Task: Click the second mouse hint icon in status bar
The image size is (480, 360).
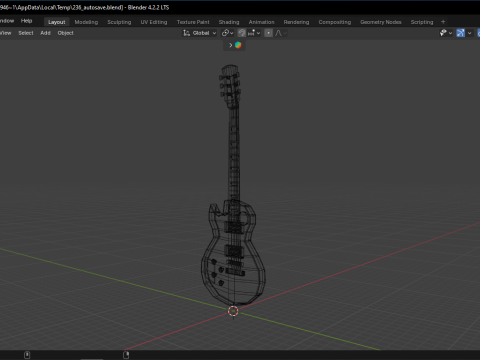Action: 126,355
